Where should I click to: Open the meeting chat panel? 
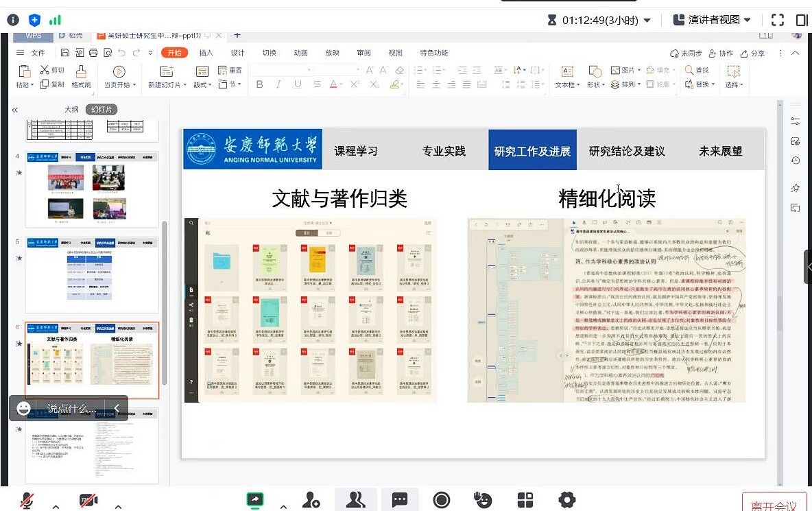pos(400,499)
